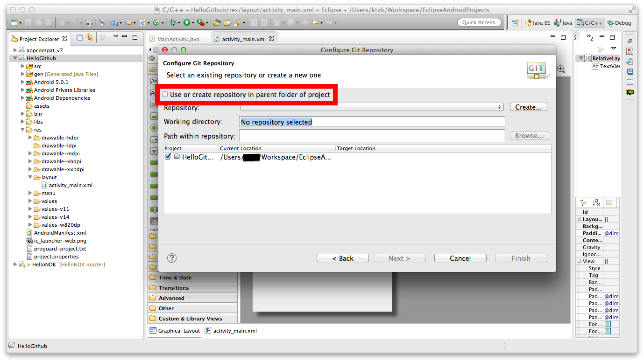Image resolution: width=644 pixels, height=362 pixels.
Task: Collapse the layout folder
Action: click(x=30, y=177)
